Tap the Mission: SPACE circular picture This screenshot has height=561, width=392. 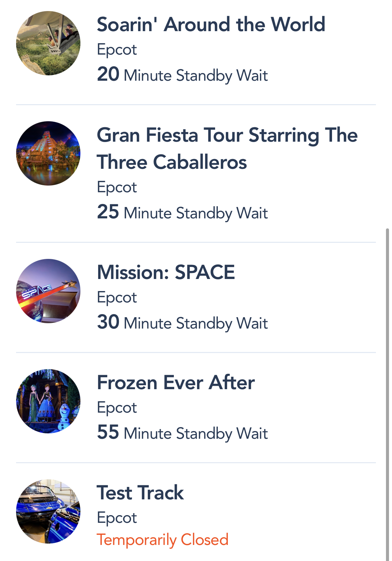pos(48,291)
